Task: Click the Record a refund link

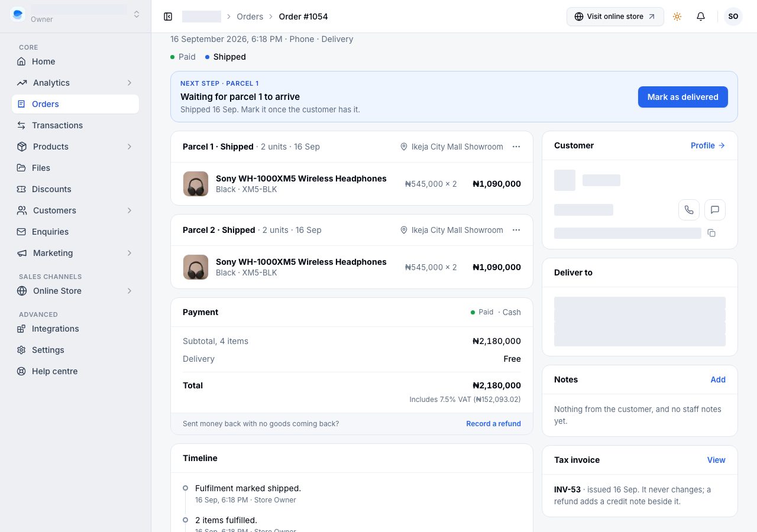Action: [x=493, y=424]
